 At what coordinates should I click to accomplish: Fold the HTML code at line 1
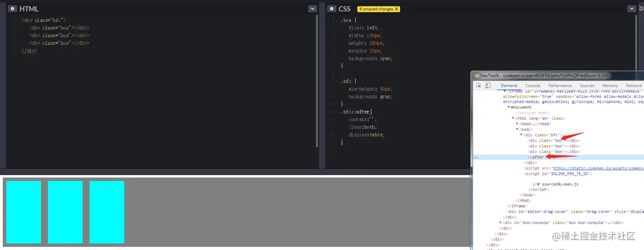[19, 20]
